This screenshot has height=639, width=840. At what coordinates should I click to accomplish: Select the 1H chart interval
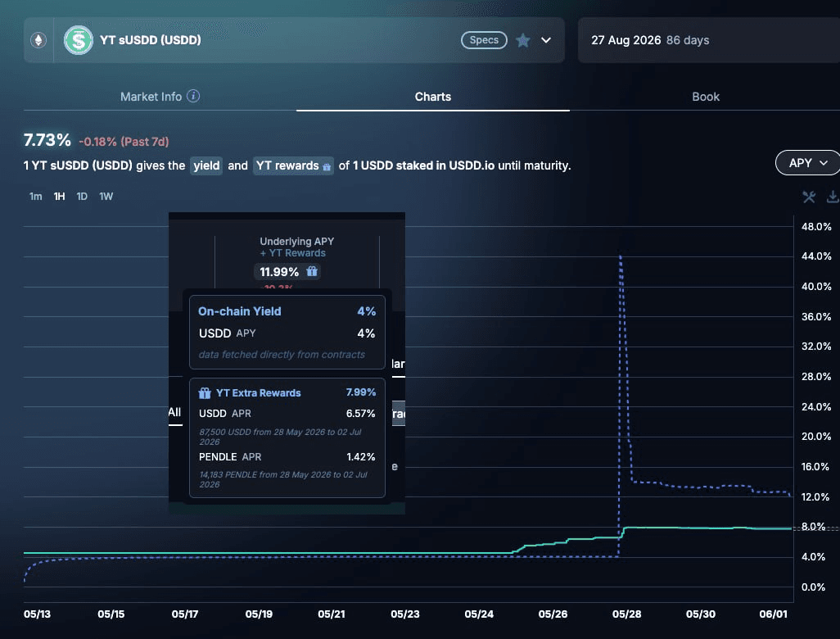tap(59, 196)
